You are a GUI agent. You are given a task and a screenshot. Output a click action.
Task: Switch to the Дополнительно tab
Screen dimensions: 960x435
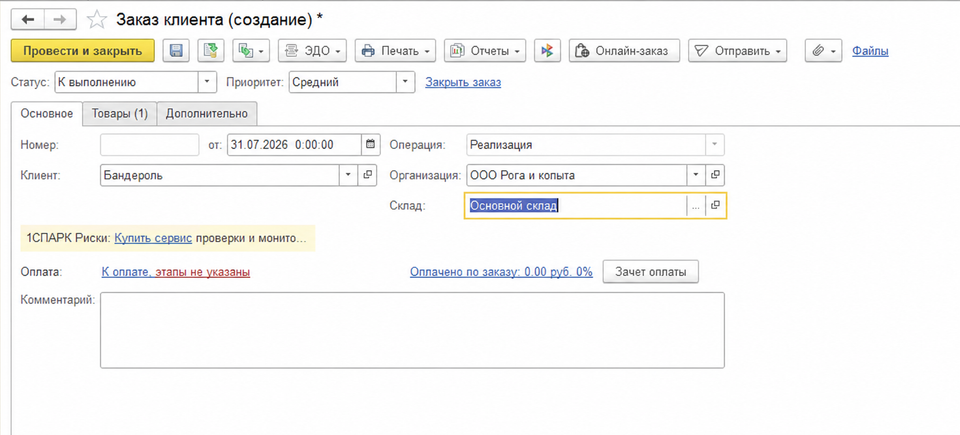(207, 114)
